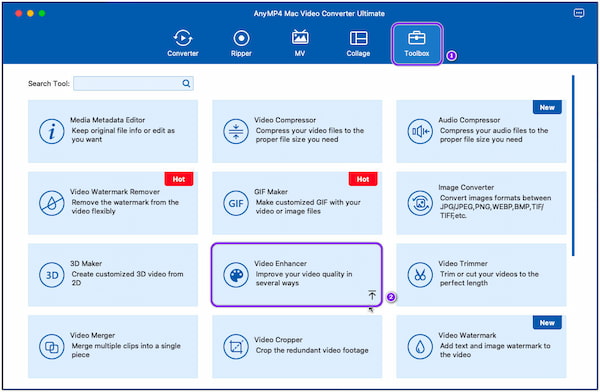Click the Toolbox briefcase icon

click(417, 38)
